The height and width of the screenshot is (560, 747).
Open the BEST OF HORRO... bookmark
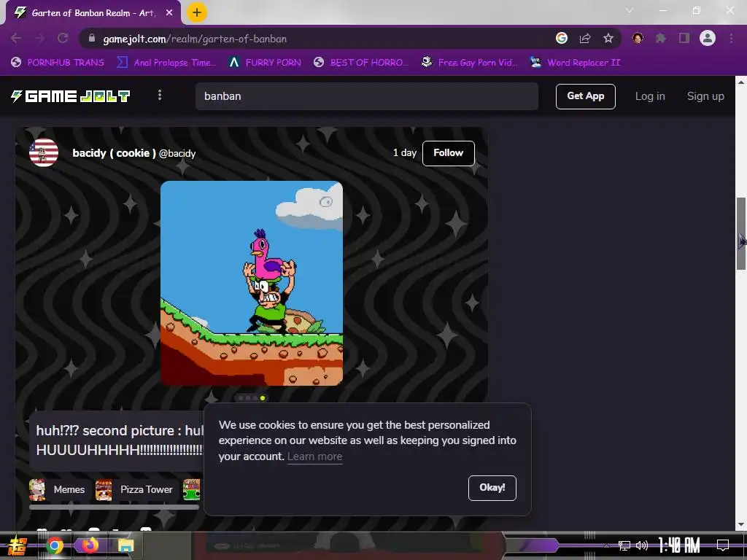(x=361, y=63)
